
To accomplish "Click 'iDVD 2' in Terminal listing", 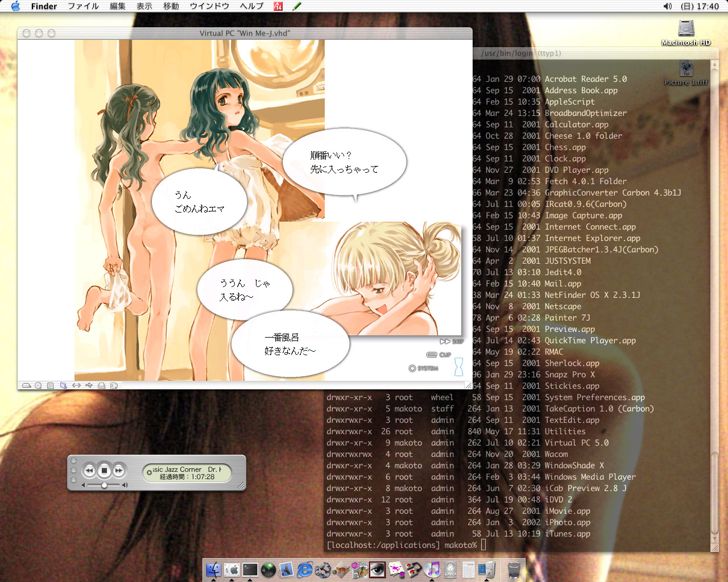I will [559, 500].
